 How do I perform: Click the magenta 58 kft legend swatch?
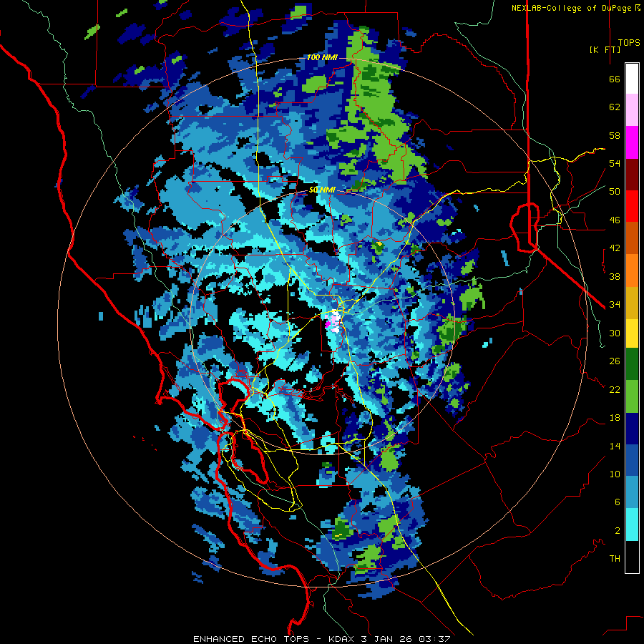tap(632, 142)
